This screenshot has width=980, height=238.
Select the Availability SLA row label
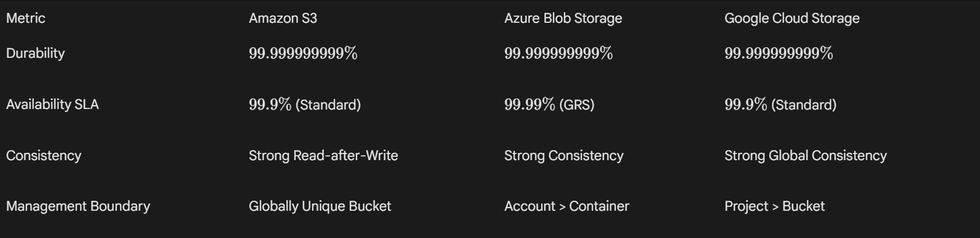click(52, 105)
